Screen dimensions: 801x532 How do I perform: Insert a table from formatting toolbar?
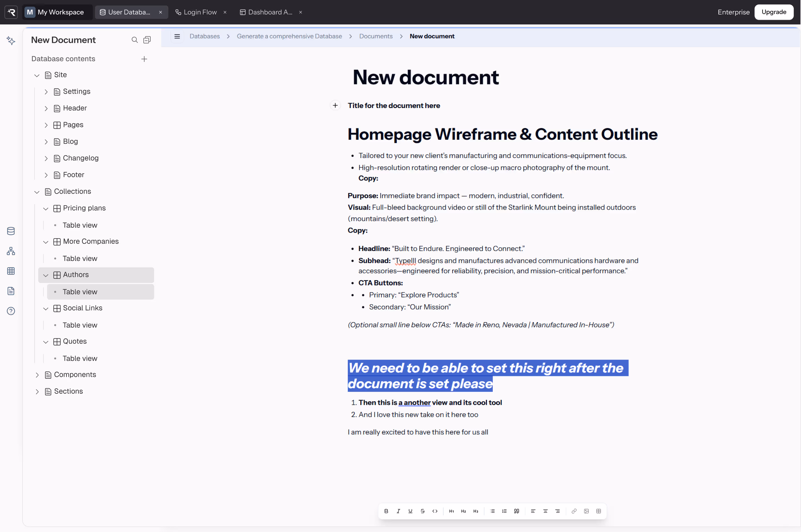tap(598, 511)
